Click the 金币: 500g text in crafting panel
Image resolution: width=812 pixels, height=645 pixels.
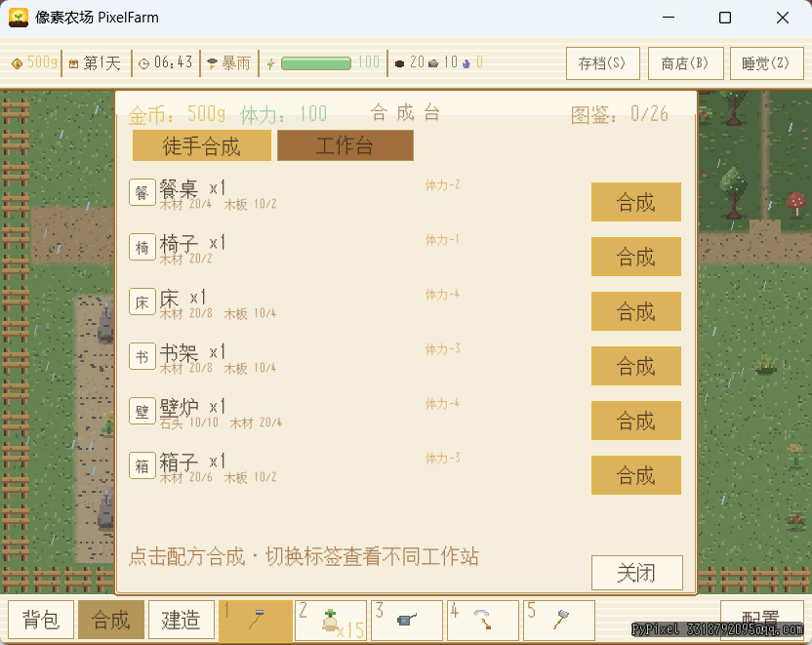(x=177, y=114)
